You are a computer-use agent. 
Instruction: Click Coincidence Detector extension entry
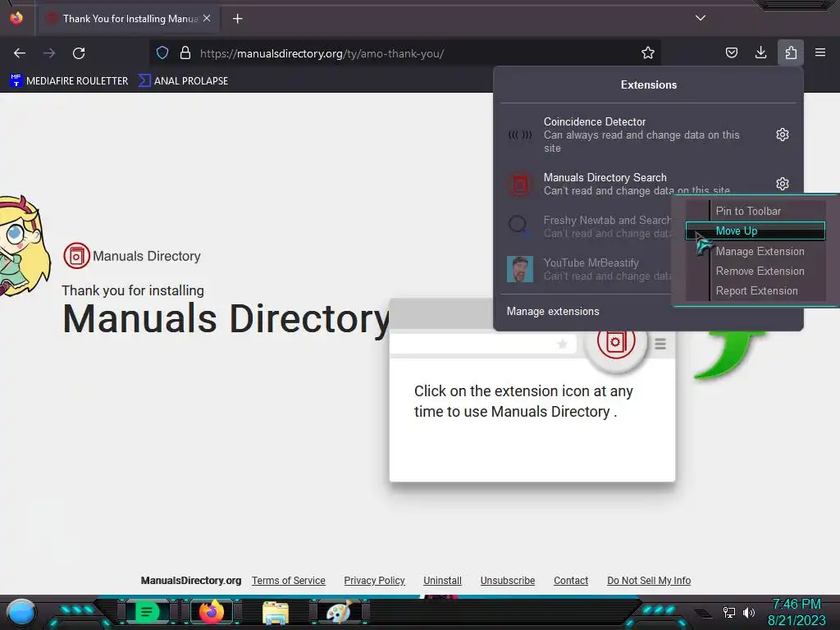pyautogui.click(x=635, y=135)
